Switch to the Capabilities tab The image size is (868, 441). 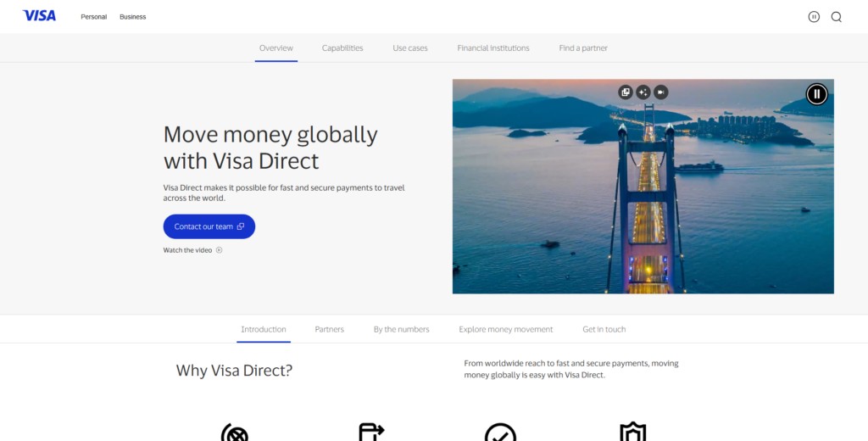click(342, 48)
